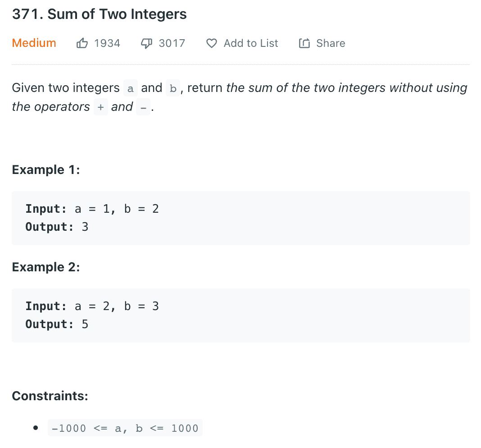Click the -1000 <= a, b <= 1000 constraint
Image resolution: width=481 pixels, height=448 pixels.
click(x=125, y=428)
